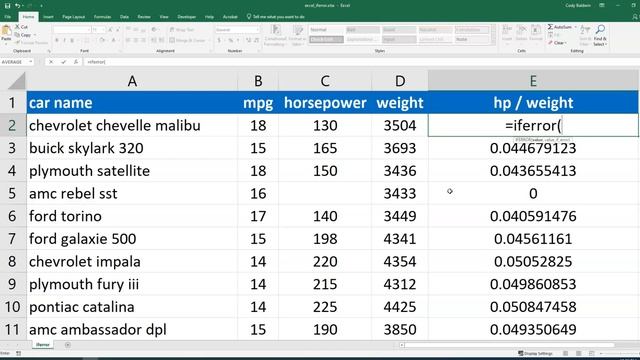The width and height of the screenshot is (640, 360).
Task: Click cell 'chevrolet chevelle malibu'
Action: tap(132, 125)
